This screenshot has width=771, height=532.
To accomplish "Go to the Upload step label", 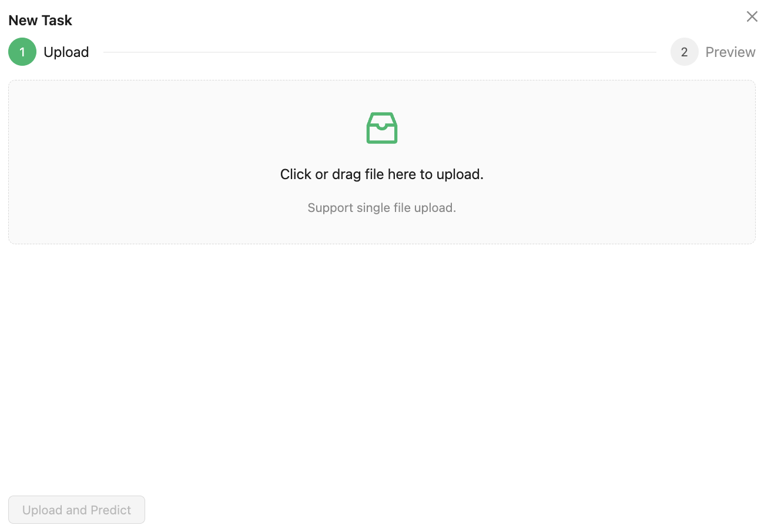I will pyautogui.click(x=66, y=52).
